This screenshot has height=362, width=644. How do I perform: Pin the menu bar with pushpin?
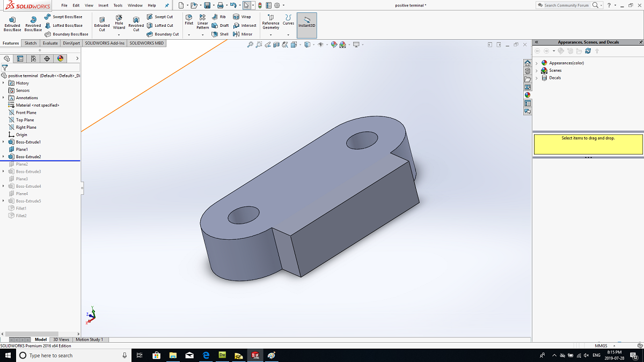coord(167,5)
